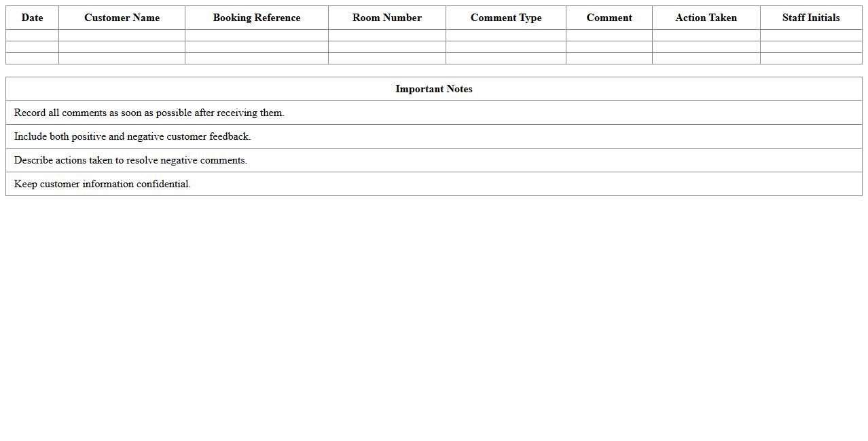The width and height of the screenshot is (868, 441).
Task: Click the Staff Initials column header
Action: click(810, 18)
